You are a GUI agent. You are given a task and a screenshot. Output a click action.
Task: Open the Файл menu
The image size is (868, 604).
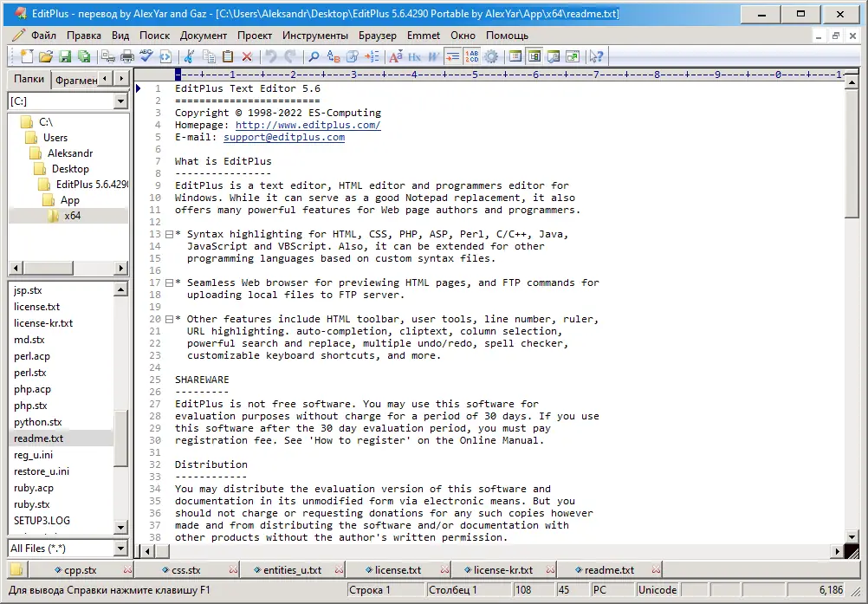[43, 36]
